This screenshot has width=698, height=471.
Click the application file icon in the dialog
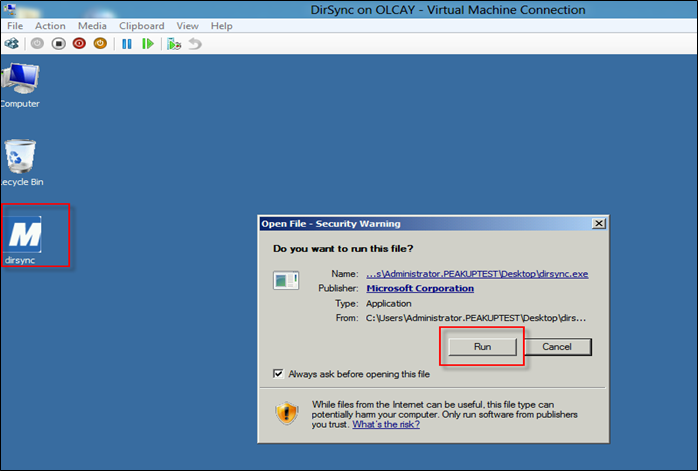pyautogui.click(x=286, y=280)
